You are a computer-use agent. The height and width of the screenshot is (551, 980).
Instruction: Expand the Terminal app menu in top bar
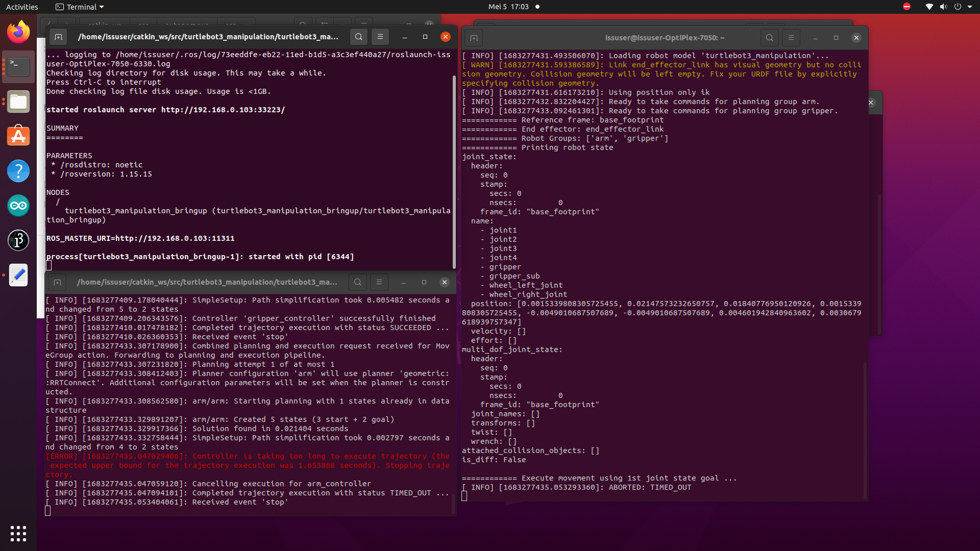click(x=80, y=7)
